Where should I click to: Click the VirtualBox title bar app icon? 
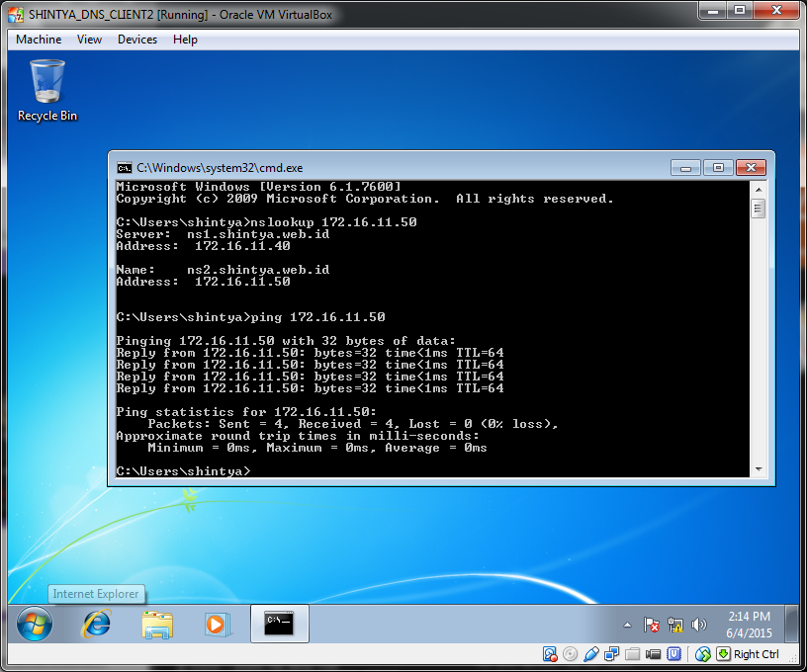pyautogui.click(x=16, y=15)
